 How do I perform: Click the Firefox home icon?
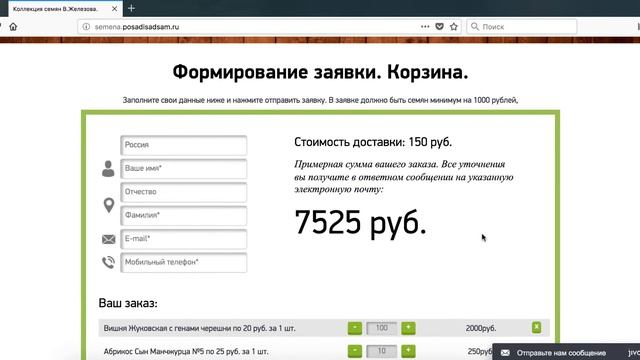pyautogui.click(x=13, y=27)
